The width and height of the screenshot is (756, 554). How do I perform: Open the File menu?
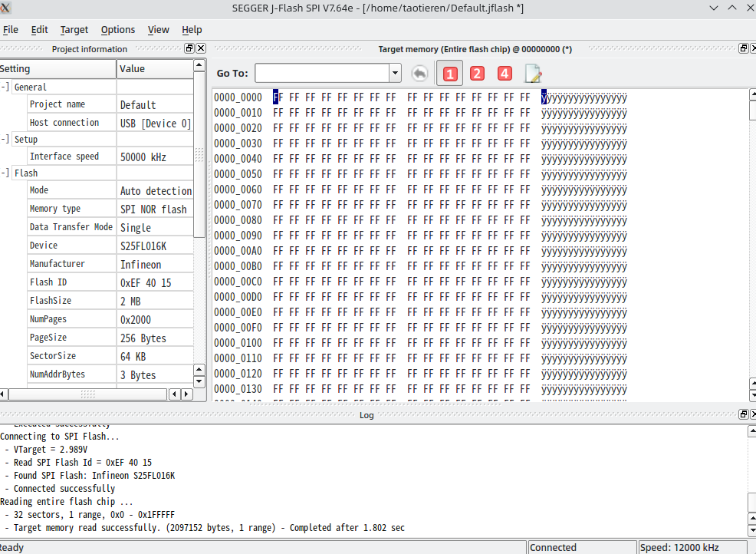pos(10,29)
